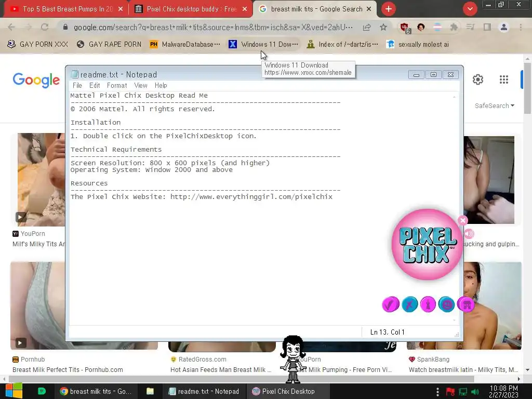Click the green taskbar app icon
The width and height of the screenshot is (532, 399).
(x=42, y=391)
